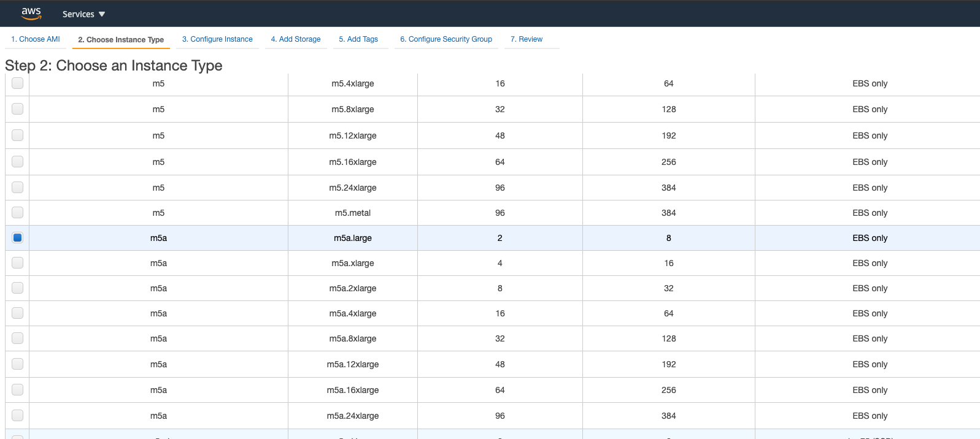This screenshot has height=439, width=980.
Task: Click the m5.metal type cell
Action: tap(353, 213)
